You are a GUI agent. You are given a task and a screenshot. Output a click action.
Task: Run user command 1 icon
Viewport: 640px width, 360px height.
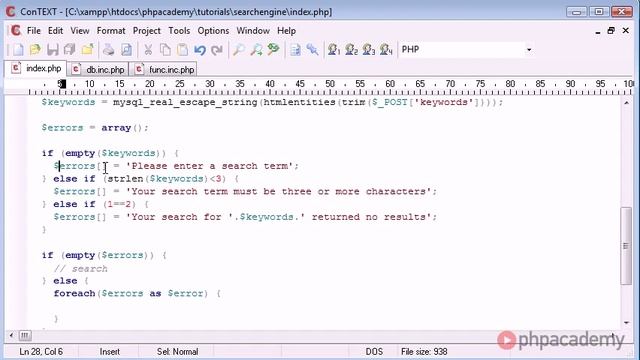(334, 50)
